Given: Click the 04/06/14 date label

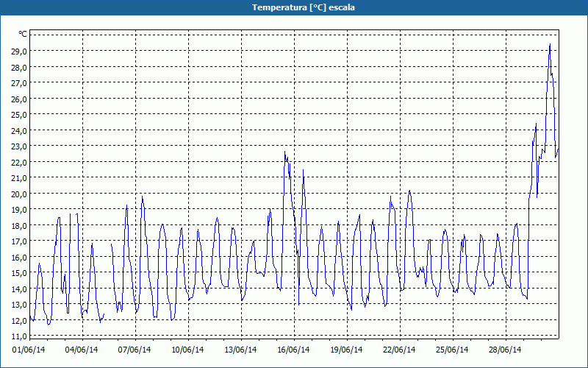Looking at the screenshot, I should pos(82,350).
